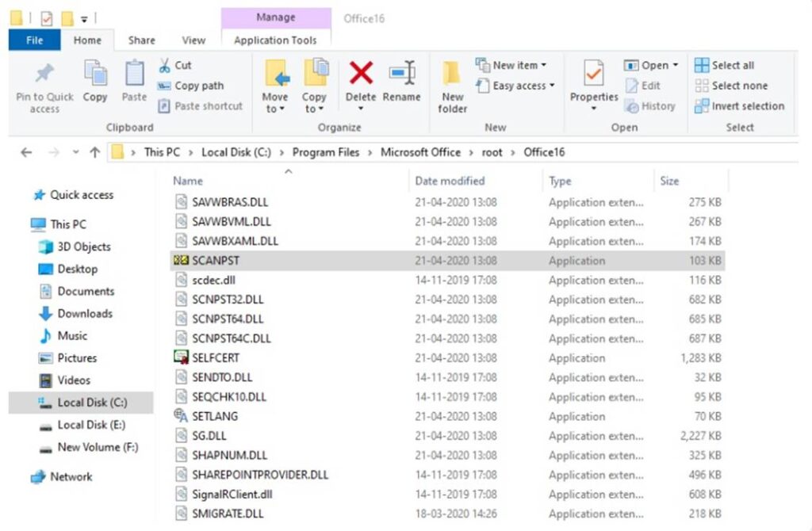
Task: Sort by Type column header
Action: pos(560,181)
